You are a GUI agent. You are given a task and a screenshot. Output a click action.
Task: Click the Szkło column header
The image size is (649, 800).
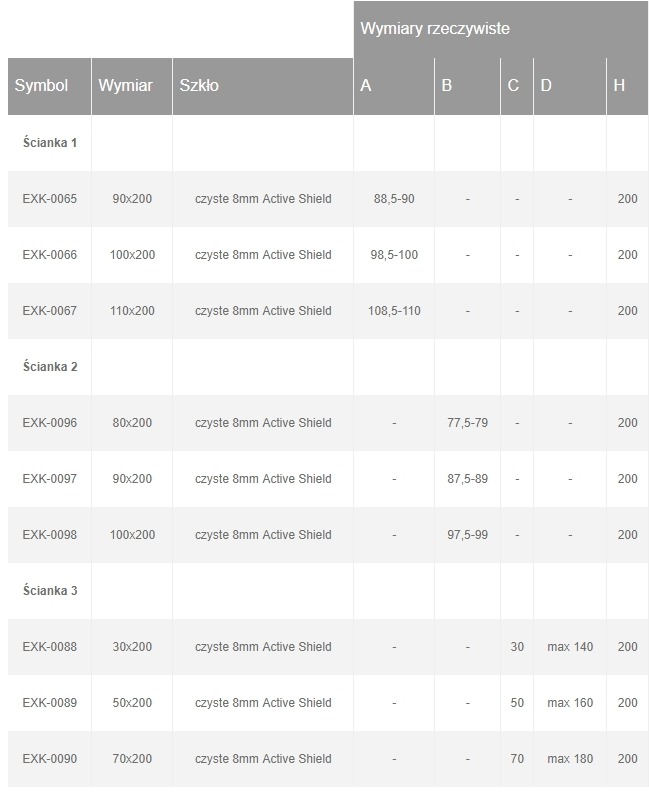tap(199, 86)
